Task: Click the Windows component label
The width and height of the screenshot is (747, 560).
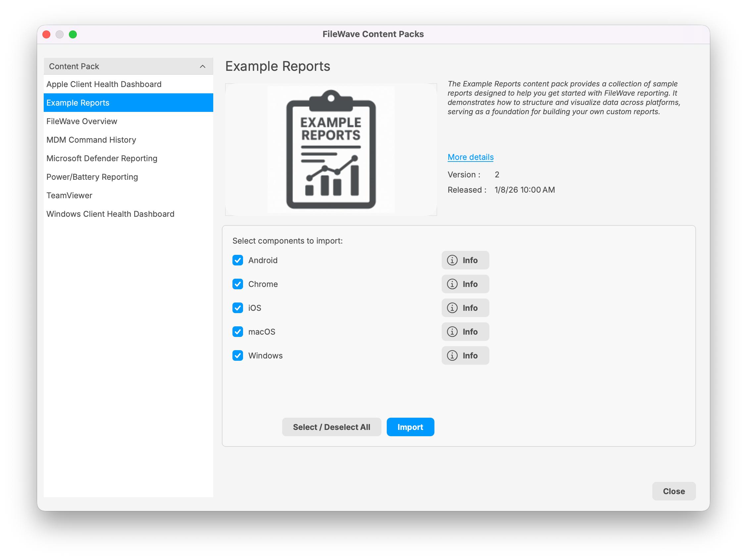Action: tap(266, 355)
